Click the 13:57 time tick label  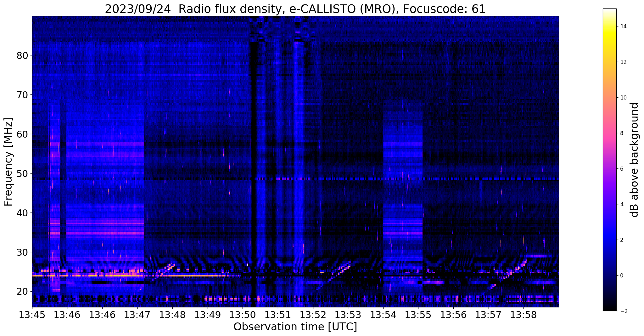click(x=488, y=315)
